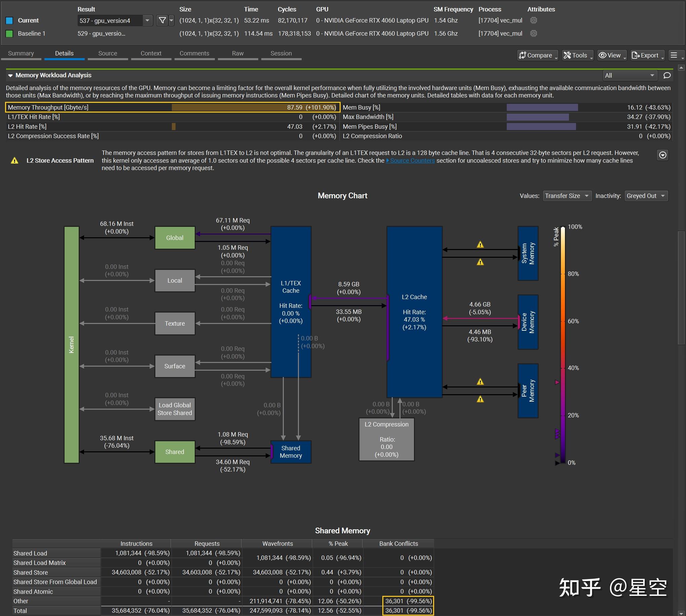
Task: Click the filter icon beside the result selector
Action: 162,20
